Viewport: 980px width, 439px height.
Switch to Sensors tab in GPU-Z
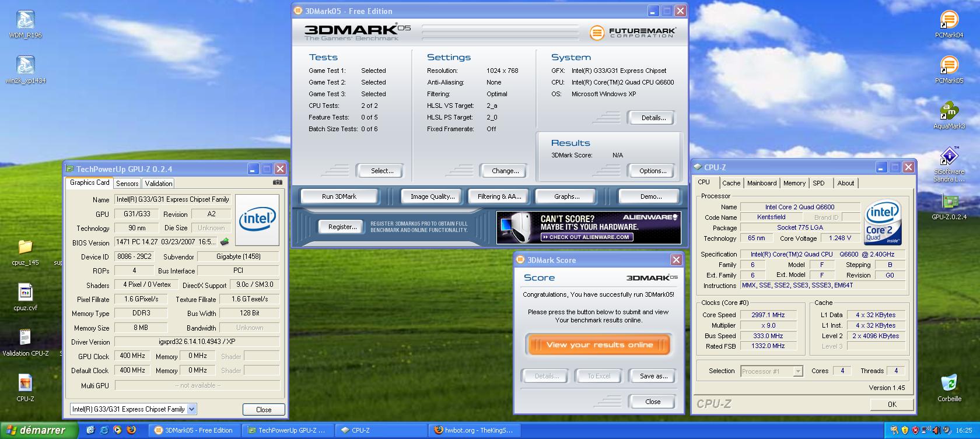(127, 184)
